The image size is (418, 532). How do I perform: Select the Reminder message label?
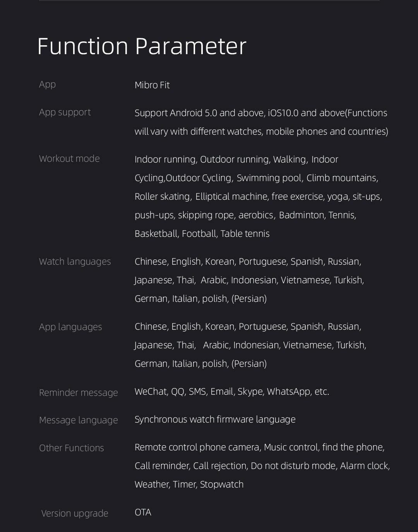click(79, 393)
